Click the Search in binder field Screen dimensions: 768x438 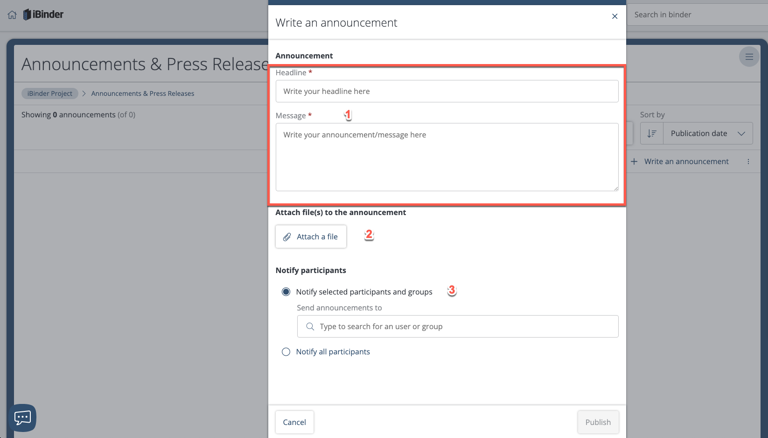[695, 15]
